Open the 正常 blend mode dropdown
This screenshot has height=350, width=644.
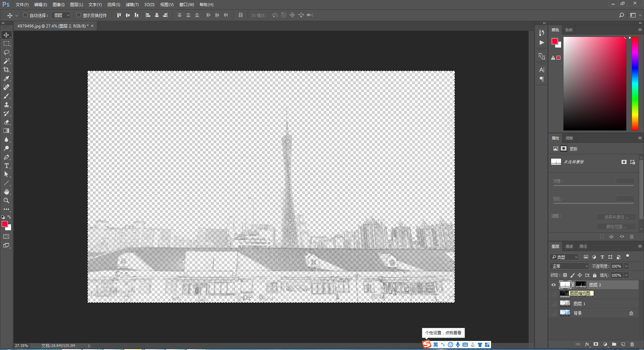[570, 266]
